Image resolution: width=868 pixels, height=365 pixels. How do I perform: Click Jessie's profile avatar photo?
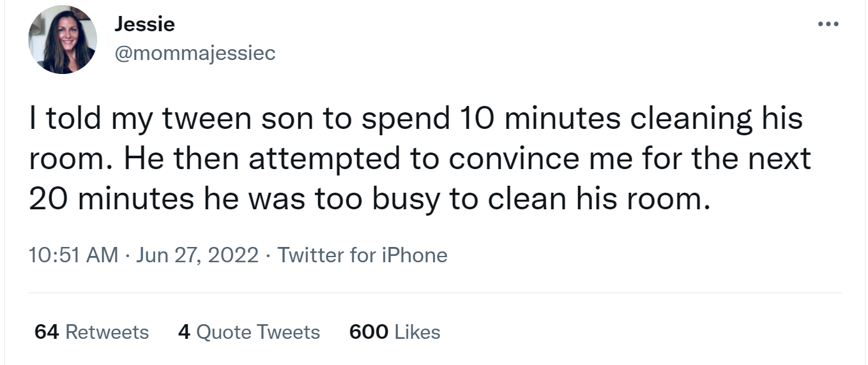(62, 40)
